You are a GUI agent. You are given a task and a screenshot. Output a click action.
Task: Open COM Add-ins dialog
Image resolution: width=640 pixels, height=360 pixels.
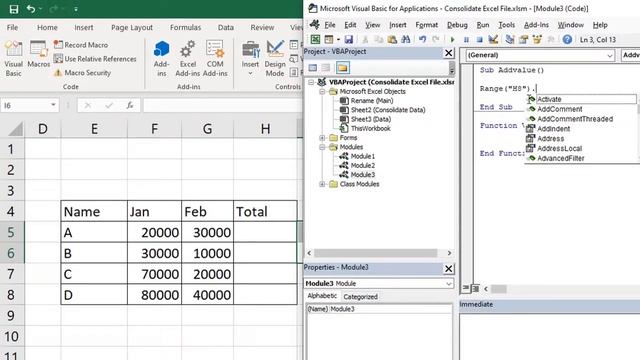point(215,59)
